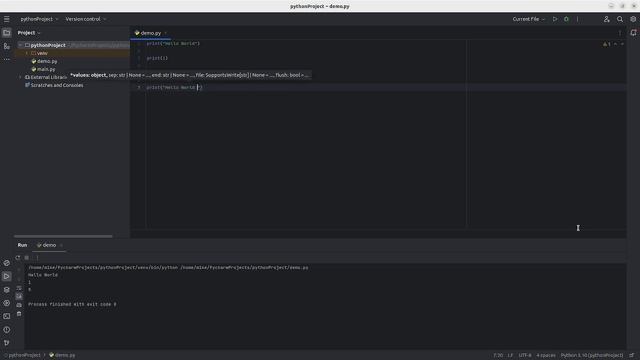Click the Hello World console output line
Viewport: 640px width, 360px height.
[43, 275]
